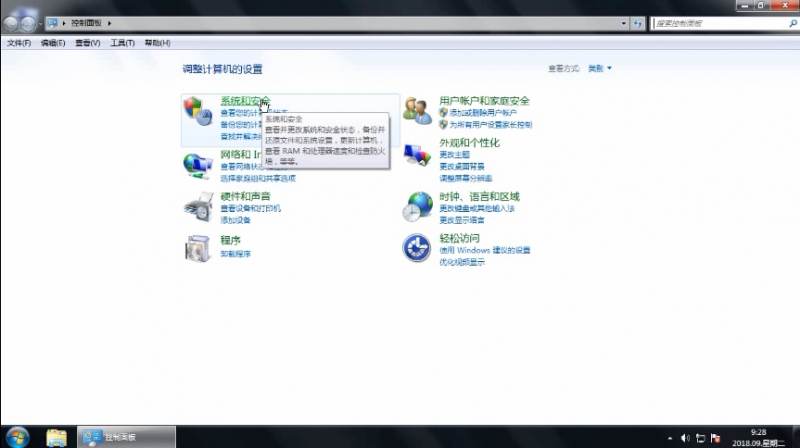Click the 调整屏幕分辨率 link

coord(465,178)
